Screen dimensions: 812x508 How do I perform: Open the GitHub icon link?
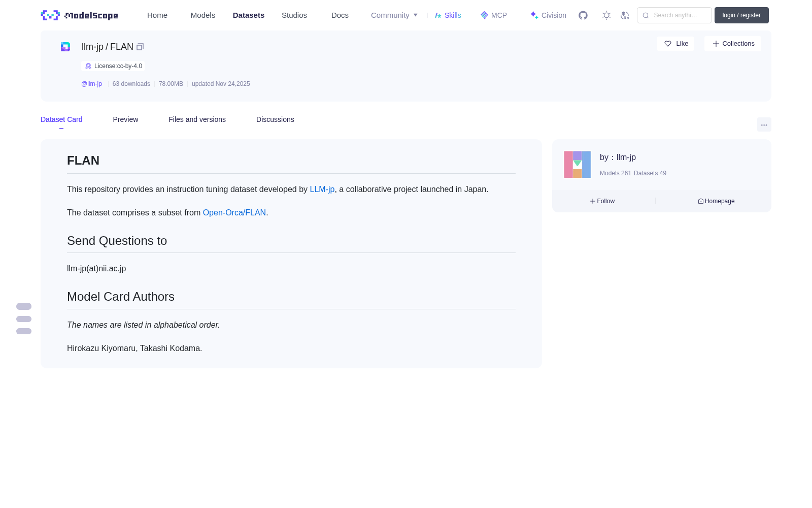click(583, 15)
